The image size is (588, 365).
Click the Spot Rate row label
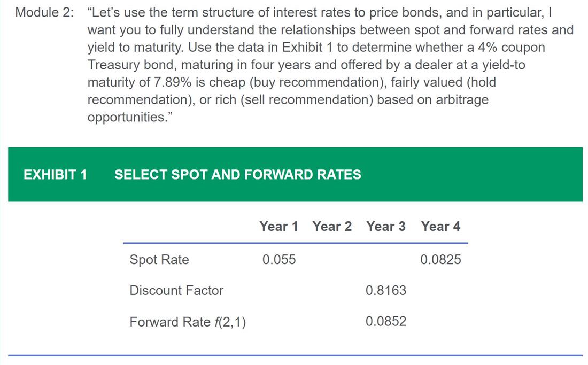point(159,259)
